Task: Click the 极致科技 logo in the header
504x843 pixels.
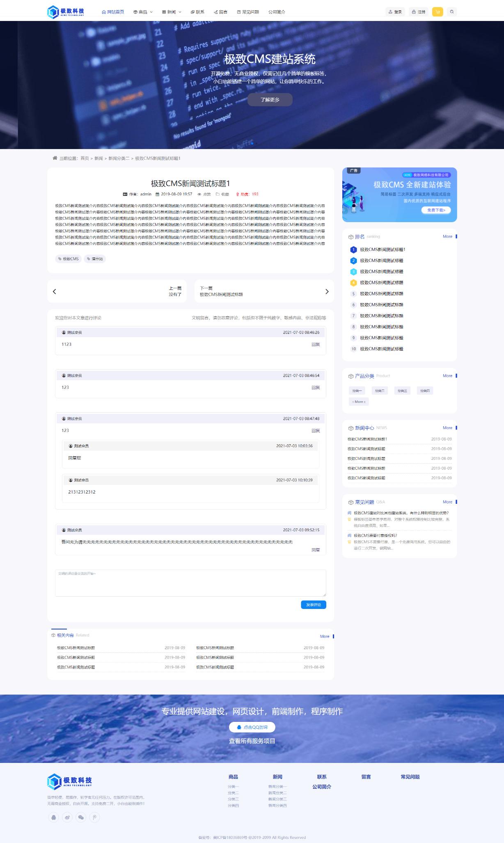Action: (66, 12)
